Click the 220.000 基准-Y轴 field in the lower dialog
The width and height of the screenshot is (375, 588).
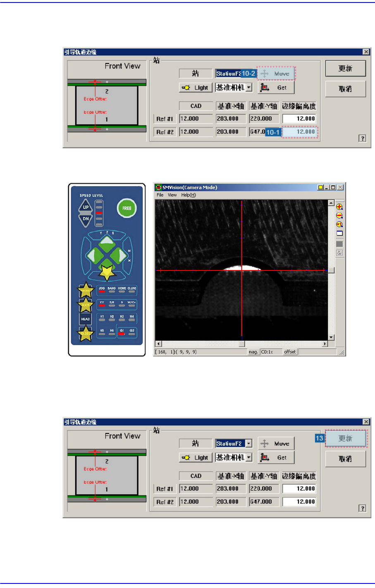[264, 489]
